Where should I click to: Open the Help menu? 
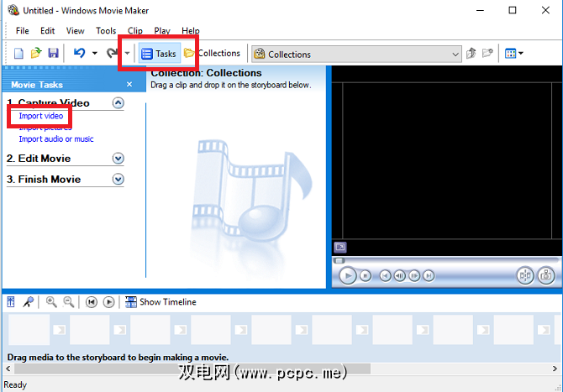[190, 31]
